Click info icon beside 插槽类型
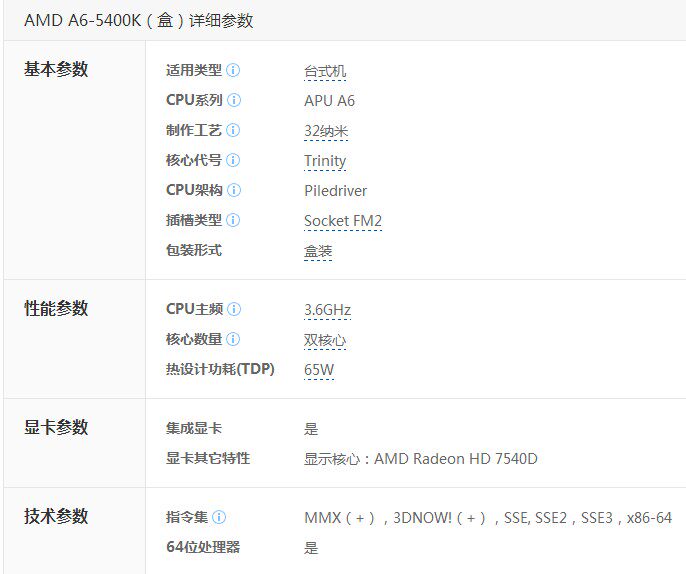This screenshot has height=574, width=686. click(233, 220)
